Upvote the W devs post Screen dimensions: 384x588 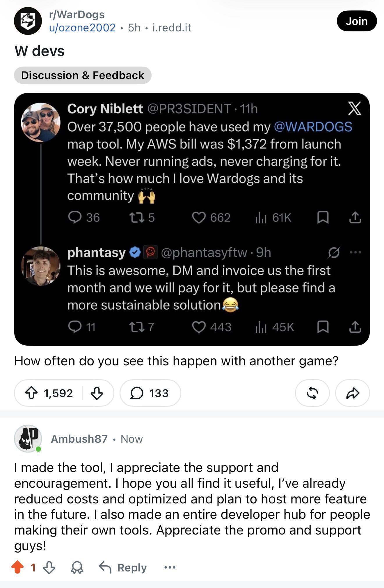(x=32, y=393)
